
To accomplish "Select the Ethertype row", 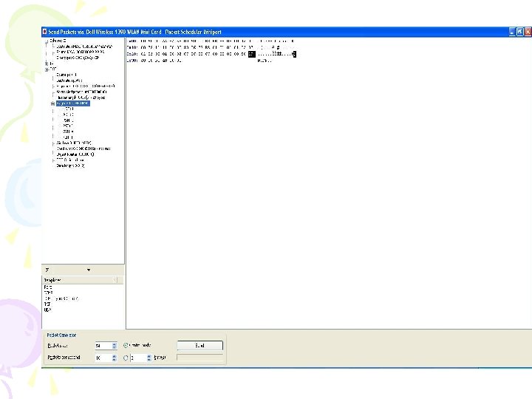I will tap(78, 58).
